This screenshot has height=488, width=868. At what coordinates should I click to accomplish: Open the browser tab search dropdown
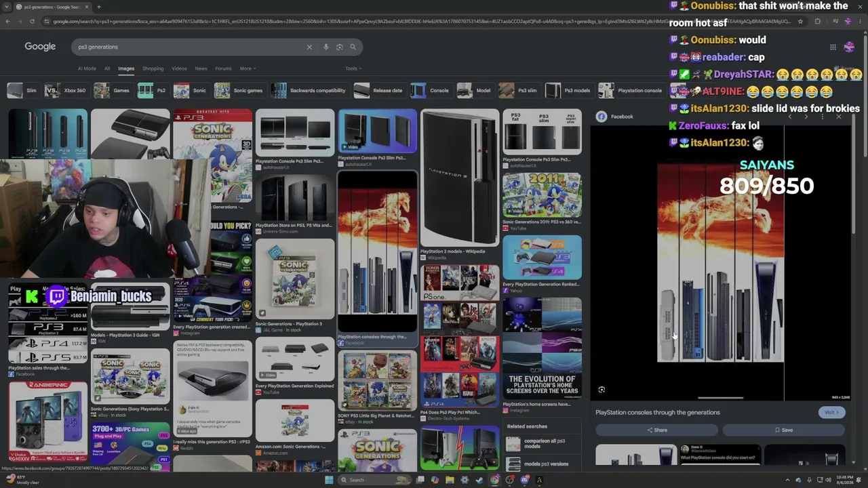pyautogui.click(x=7, y=7)
